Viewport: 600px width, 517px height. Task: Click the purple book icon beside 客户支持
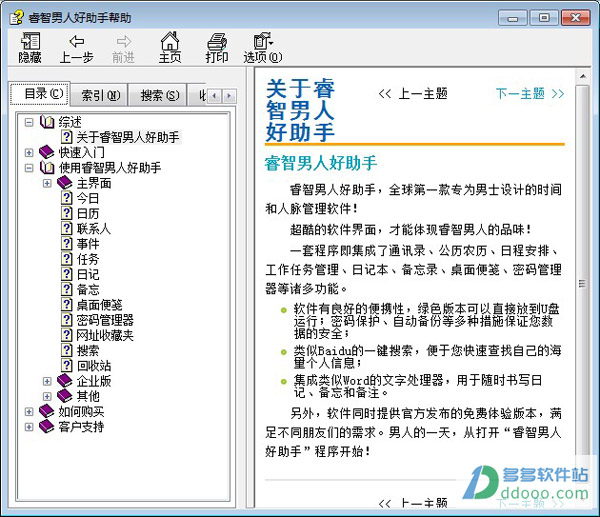[47, 426]
